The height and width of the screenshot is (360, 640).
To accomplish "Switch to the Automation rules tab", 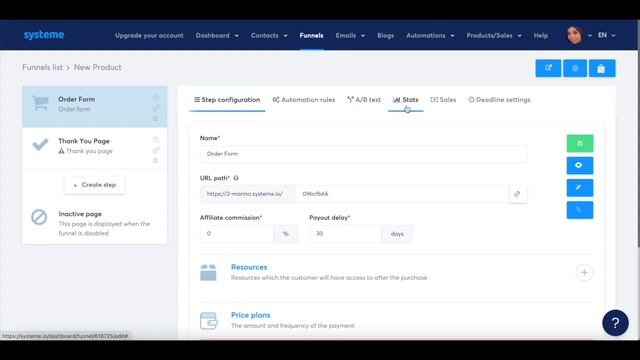I will pos(304,100).
